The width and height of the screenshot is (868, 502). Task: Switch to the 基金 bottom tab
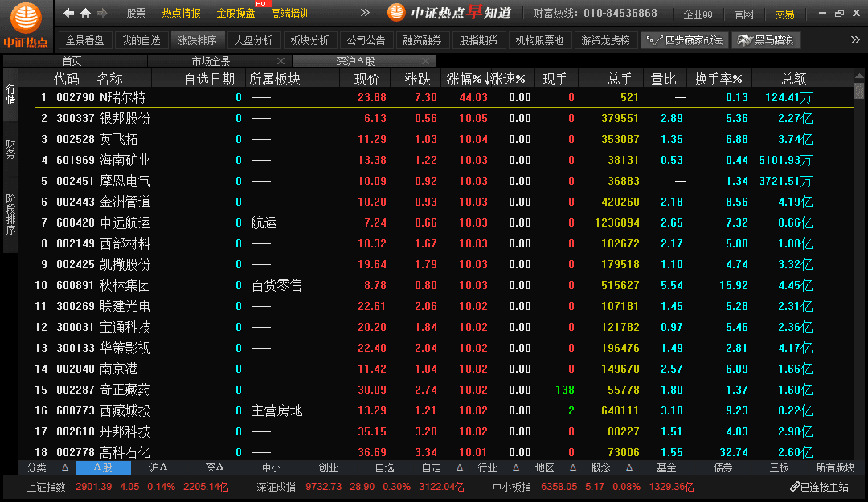pyautogui.click(x=666, y=467)
